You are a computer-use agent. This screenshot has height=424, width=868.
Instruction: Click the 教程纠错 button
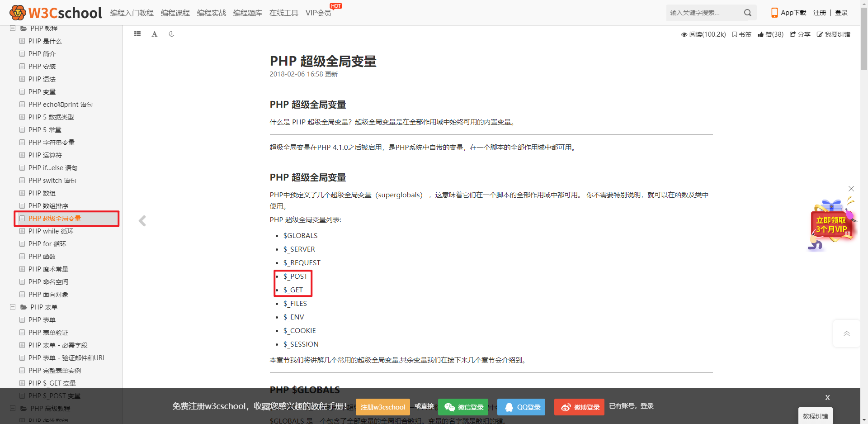coord(816,416)
